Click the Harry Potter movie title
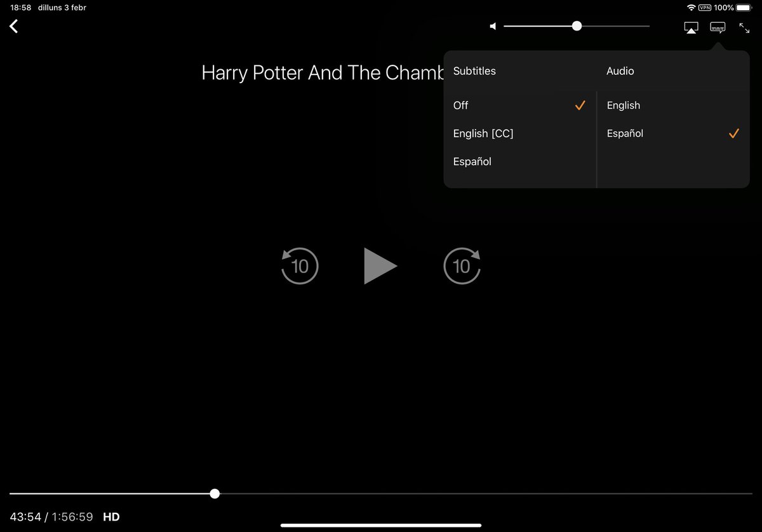Viewport: 762px width, 532px height. point(323,73)
